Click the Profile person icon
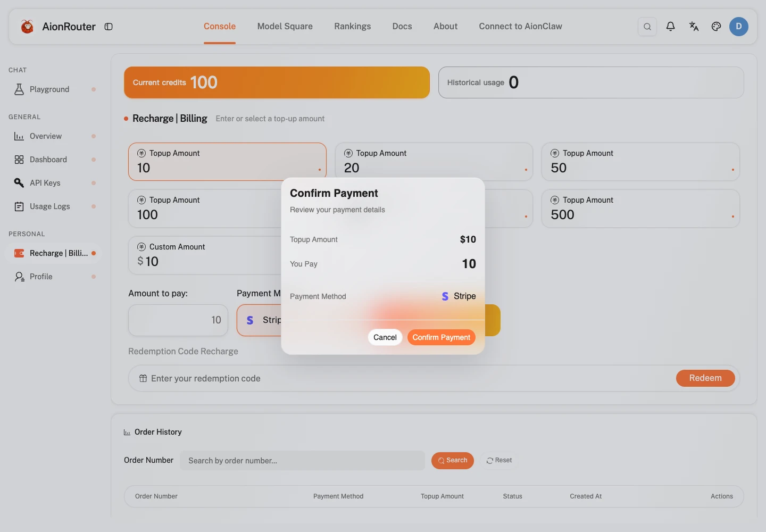 coord(19,277)
